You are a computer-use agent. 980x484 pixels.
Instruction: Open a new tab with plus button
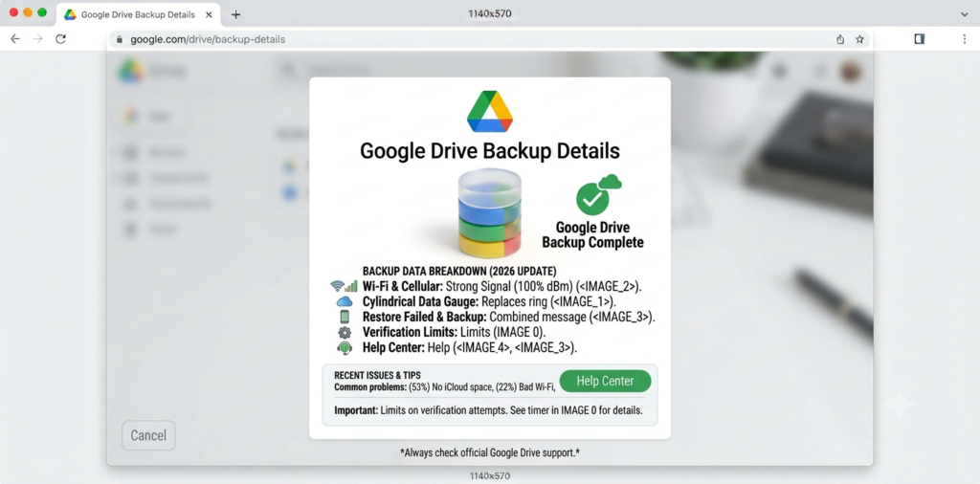(x=235, y=14)
